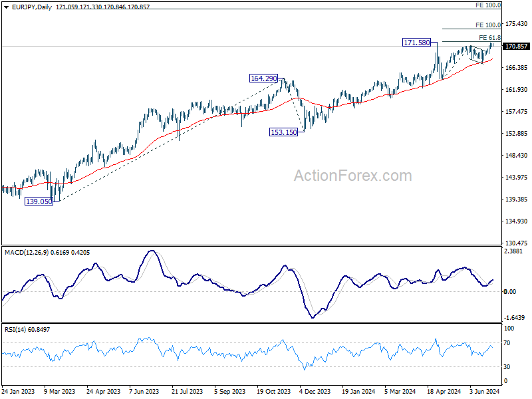This screenshot has height=399, width=532.
Task: Click the 18 Apr 2024 date label
Action: (x=444, y=391)
